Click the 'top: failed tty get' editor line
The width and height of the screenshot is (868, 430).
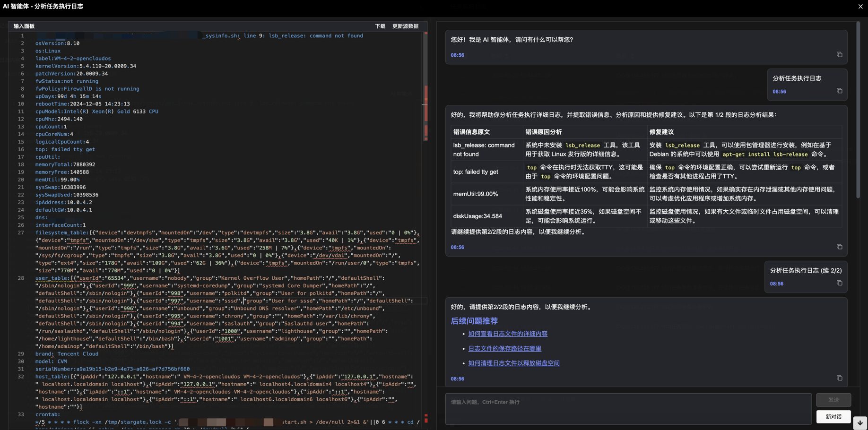coord(65,149)
